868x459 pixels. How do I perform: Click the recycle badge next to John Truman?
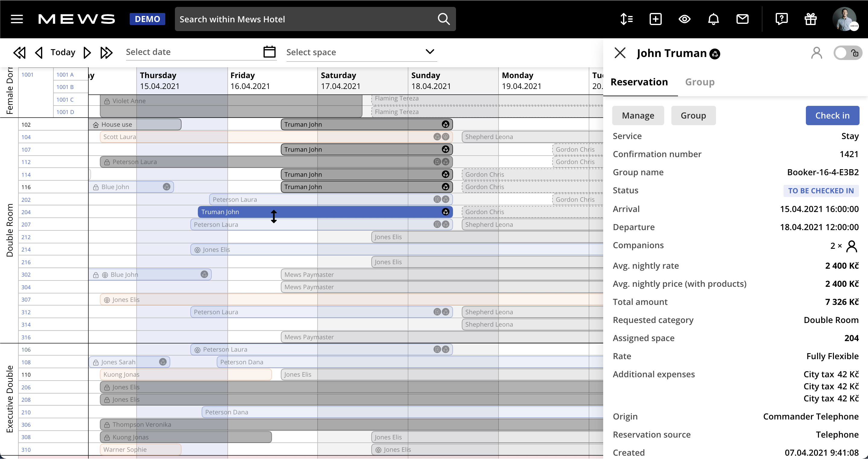715,54
